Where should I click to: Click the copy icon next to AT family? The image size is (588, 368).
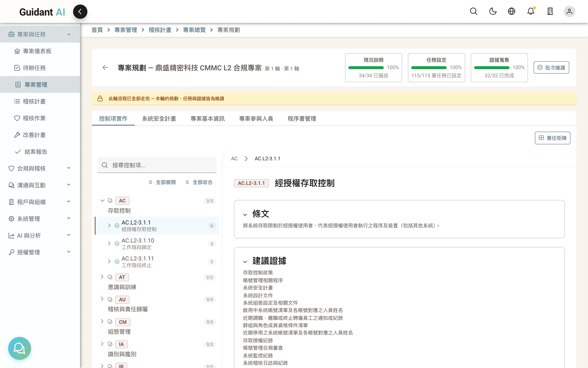point(110,277)
